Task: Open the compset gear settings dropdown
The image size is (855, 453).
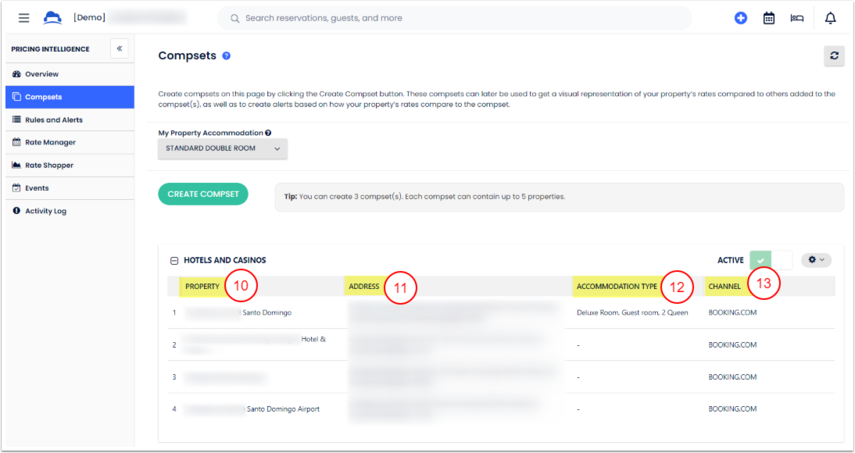Action: (x=816, y=260)
